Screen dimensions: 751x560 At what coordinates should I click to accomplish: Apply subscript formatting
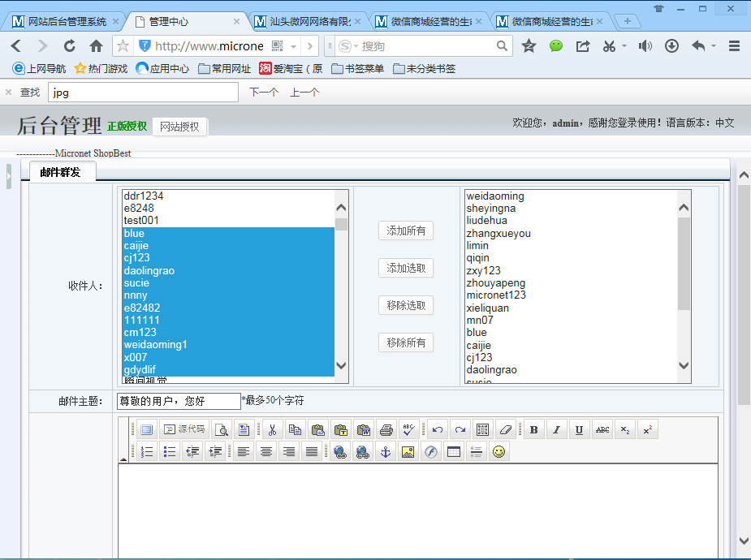click(625, 429)
